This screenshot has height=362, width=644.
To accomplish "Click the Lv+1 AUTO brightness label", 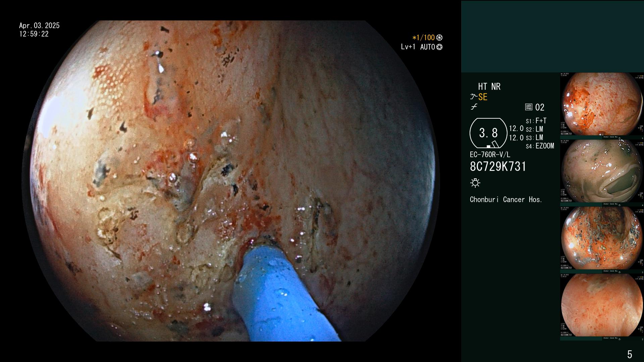I will pos(418,47).
